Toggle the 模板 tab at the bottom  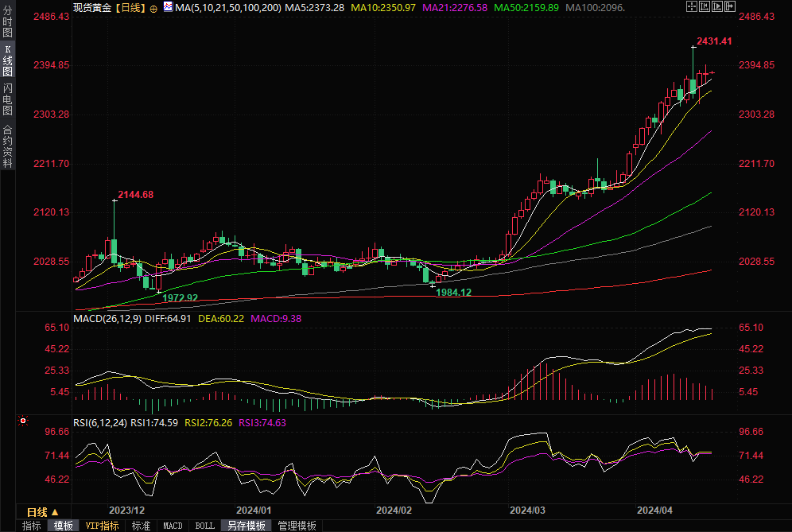(x=63, y=526)
